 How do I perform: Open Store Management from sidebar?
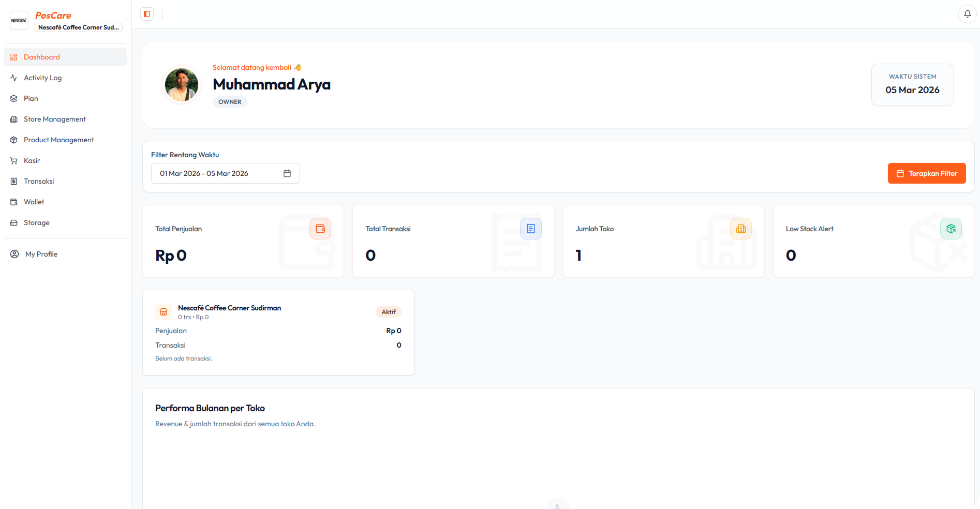click(x=54, y=119)
